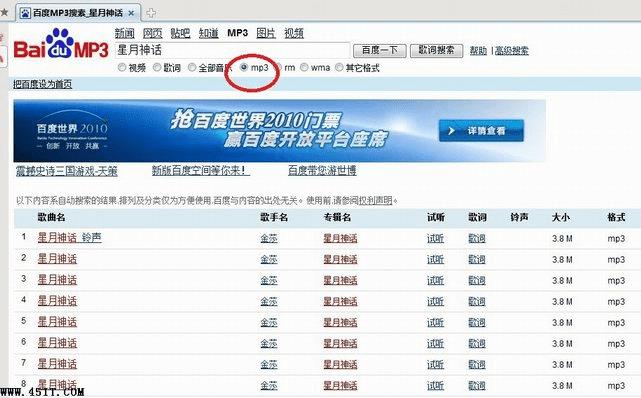Image resolution: width=641 pixels, height=398 pixels.
Task: Click 试听 for row 1
Action: 435,238
